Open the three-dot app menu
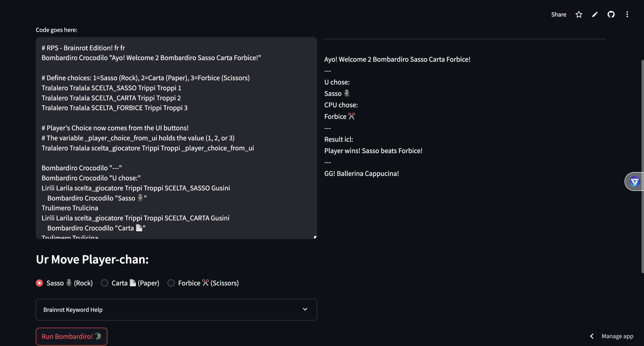Image resolution: width=644 pixels, height=346 pixels. pyautogui.click(x=627, y=15)
